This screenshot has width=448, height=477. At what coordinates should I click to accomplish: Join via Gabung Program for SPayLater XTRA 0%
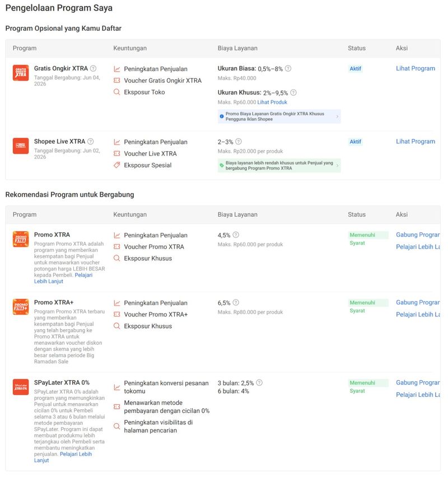418,383
